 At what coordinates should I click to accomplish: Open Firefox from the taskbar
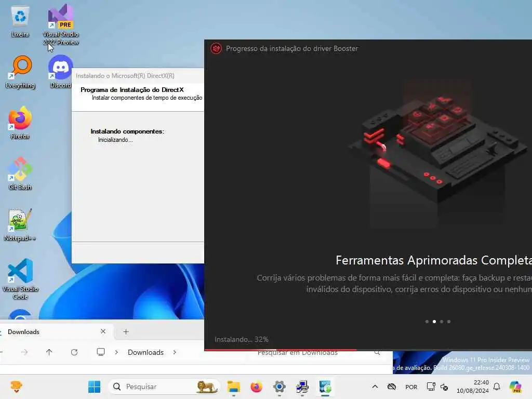257,387
